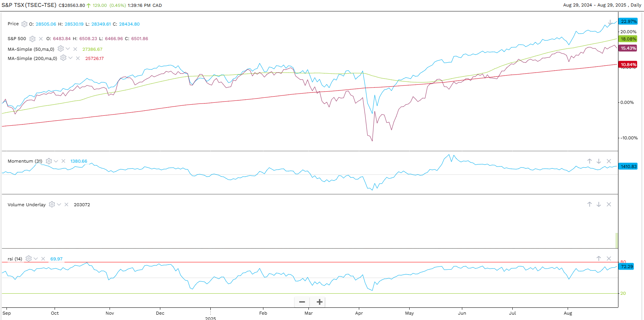Zoom in chart with plus button
644x320 pixels.
click(x=320, y=302)
